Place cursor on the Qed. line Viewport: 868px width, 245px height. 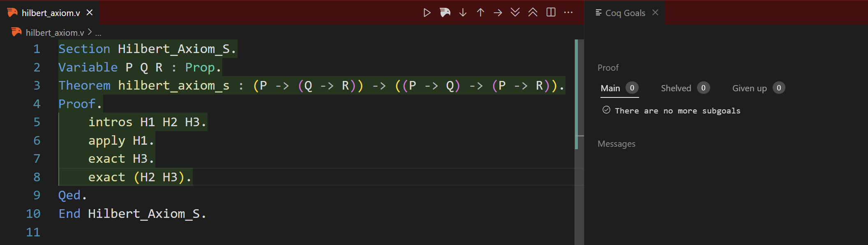(x=72, y=195)
